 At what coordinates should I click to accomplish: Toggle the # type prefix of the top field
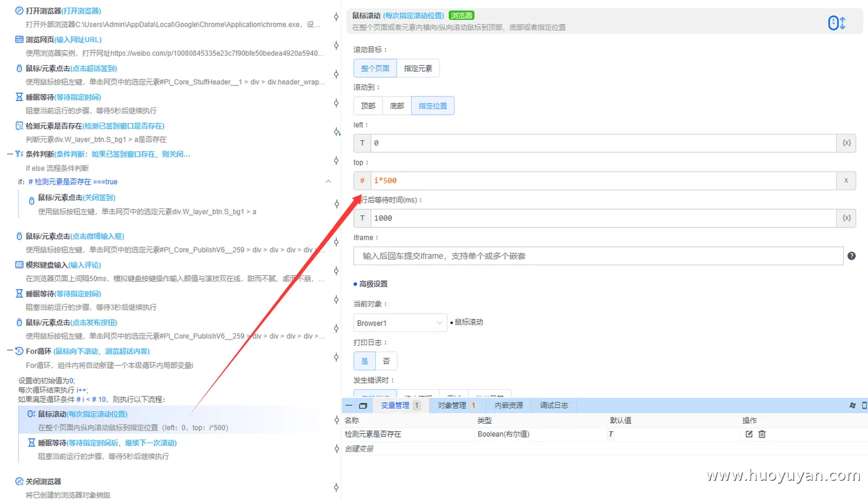click(362, 181)
